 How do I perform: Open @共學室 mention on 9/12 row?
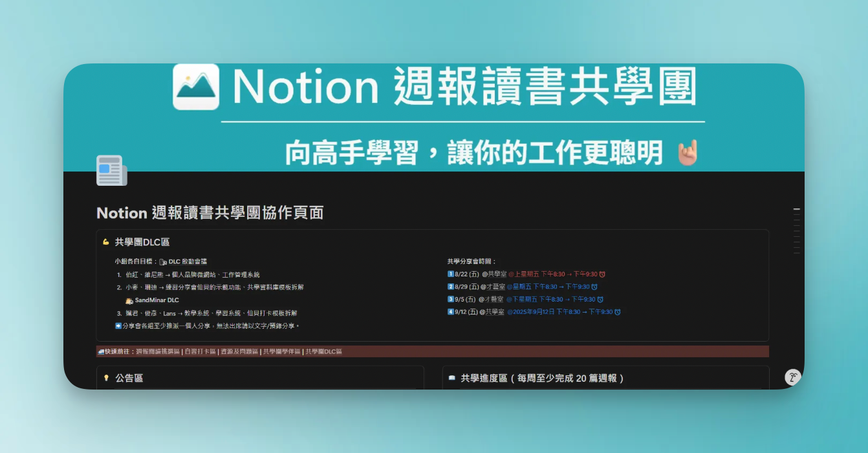492,312
